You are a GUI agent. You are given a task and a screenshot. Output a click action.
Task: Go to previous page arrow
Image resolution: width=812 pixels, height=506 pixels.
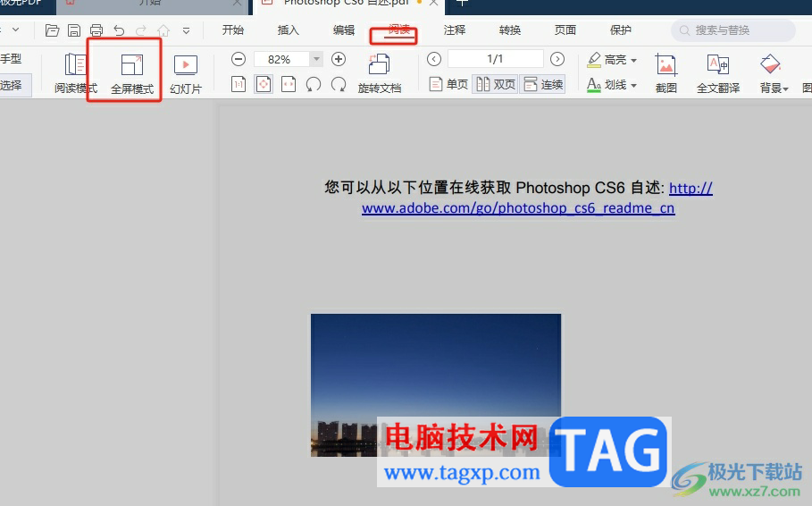[x=434, y=59]
